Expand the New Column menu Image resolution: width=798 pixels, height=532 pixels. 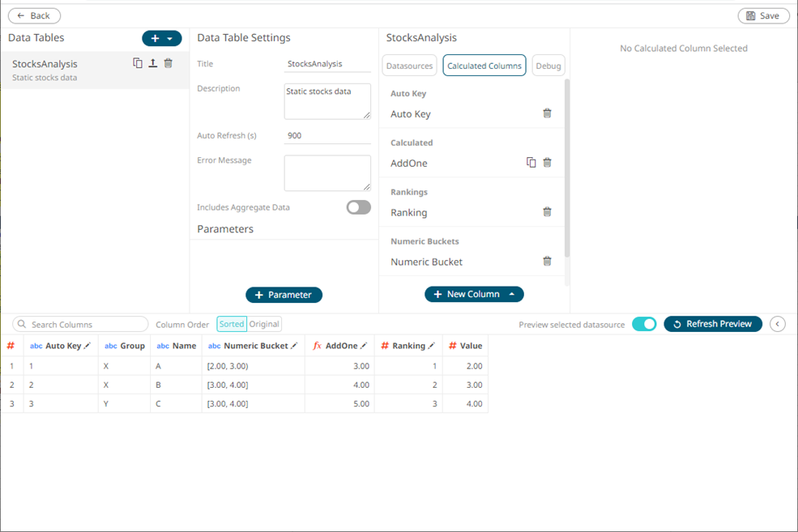[474, 294]
